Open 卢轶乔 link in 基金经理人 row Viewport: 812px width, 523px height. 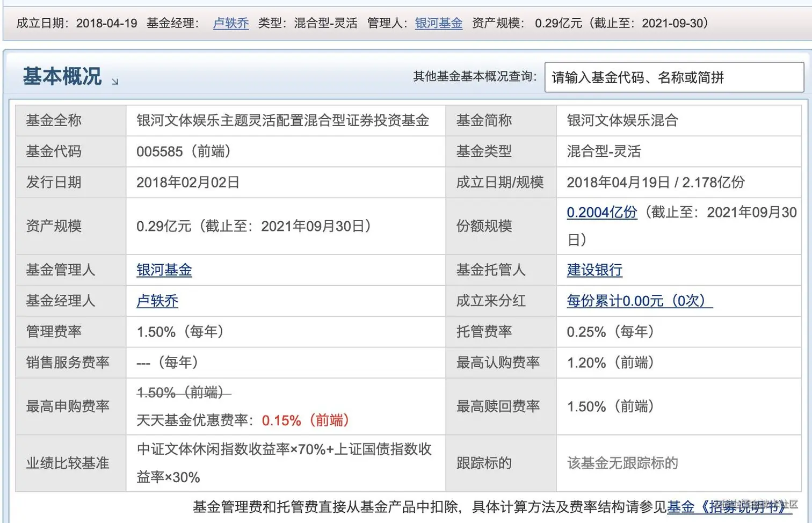(x=157, y=301)
